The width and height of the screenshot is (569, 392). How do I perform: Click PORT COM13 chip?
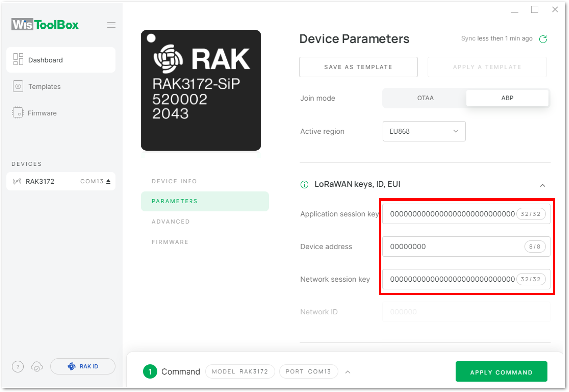tap(309, 372)
